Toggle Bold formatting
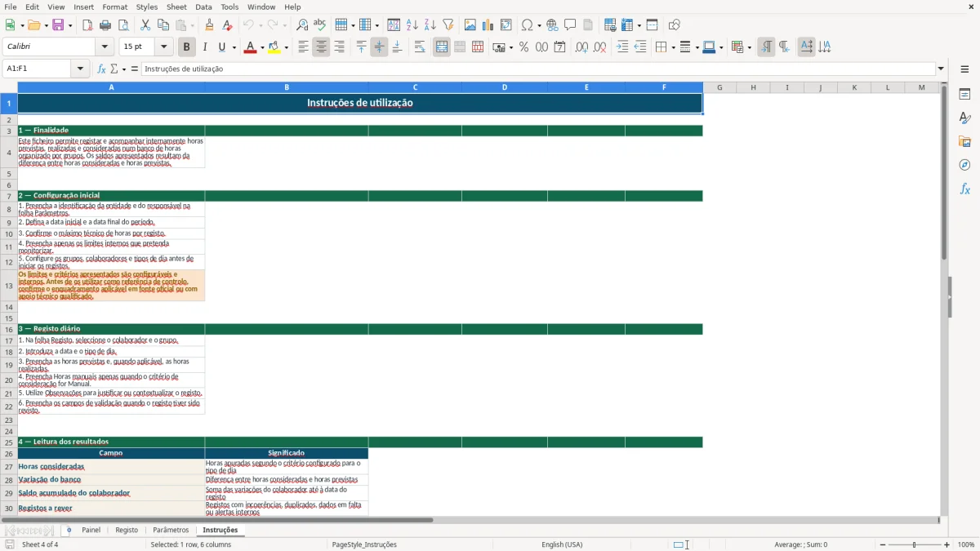Viewport: 980px width, 551px height. pyautogui.click(x=186, y=47)
